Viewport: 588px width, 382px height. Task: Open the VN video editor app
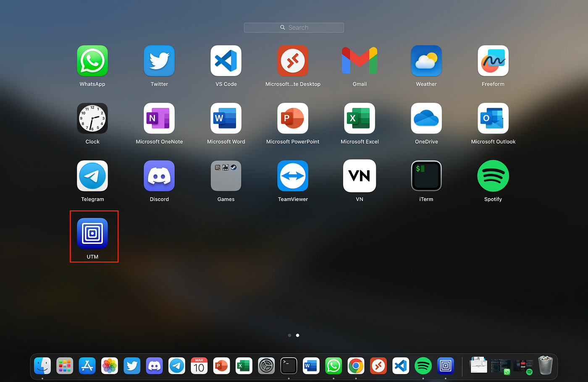[360, 176]
